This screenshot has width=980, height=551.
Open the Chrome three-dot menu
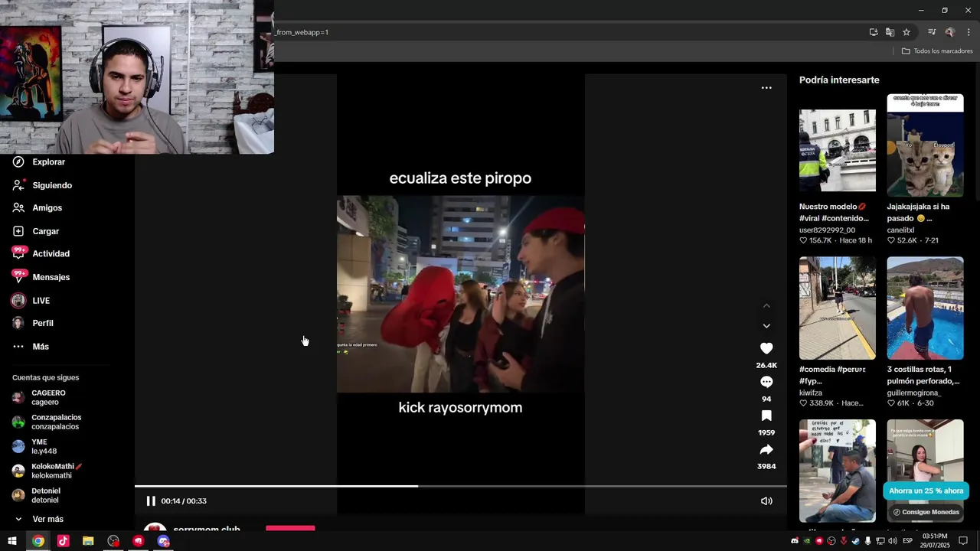pos(969,32)
